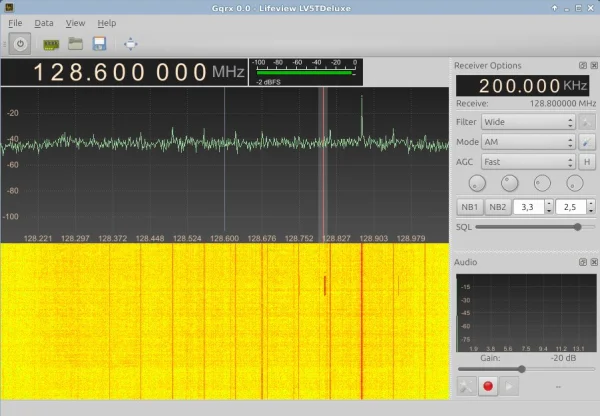Toggle noise blanker NB2

(497, 207)
